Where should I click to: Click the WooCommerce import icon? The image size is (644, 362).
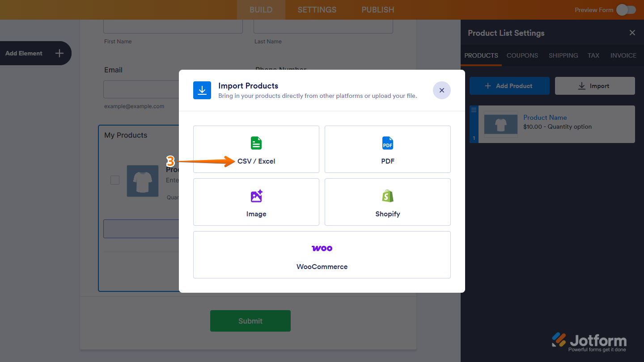(322, 248)
